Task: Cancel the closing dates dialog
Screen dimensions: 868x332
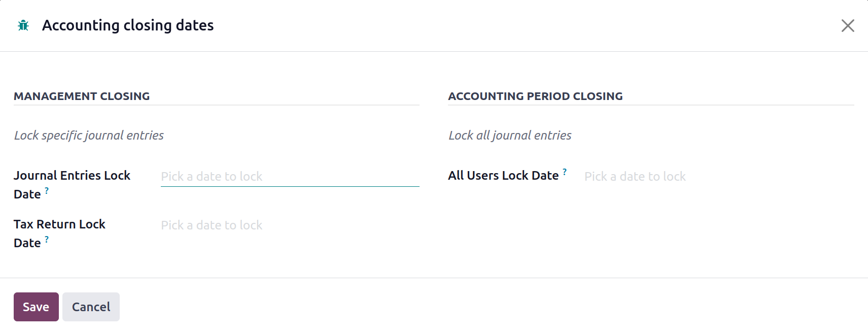Action: (91, 307)
